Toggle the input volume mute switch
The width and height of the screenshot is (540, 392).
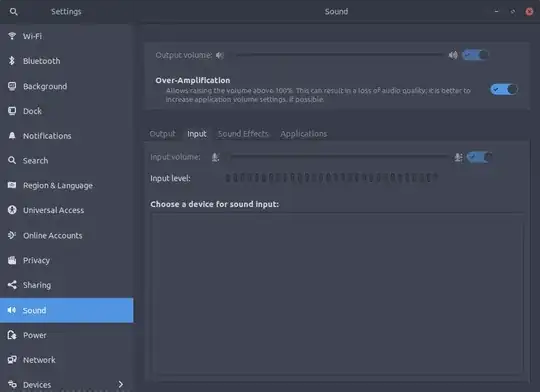coord(479,157)
